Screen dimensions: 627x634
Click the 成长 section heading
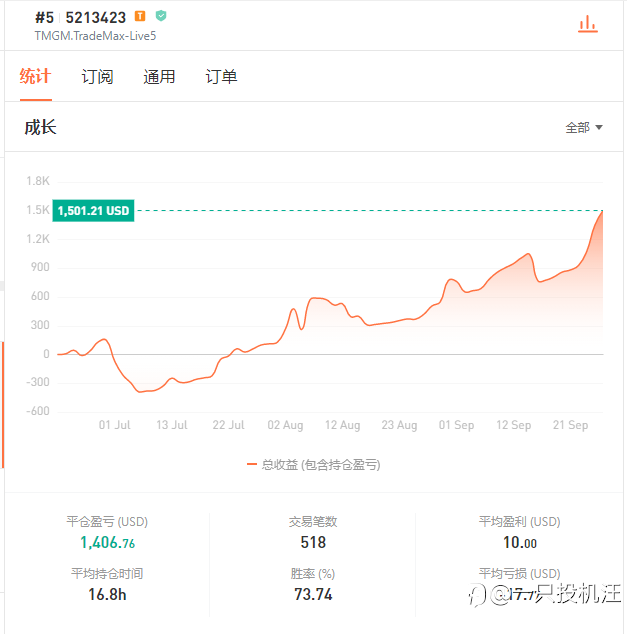[41, 128]
